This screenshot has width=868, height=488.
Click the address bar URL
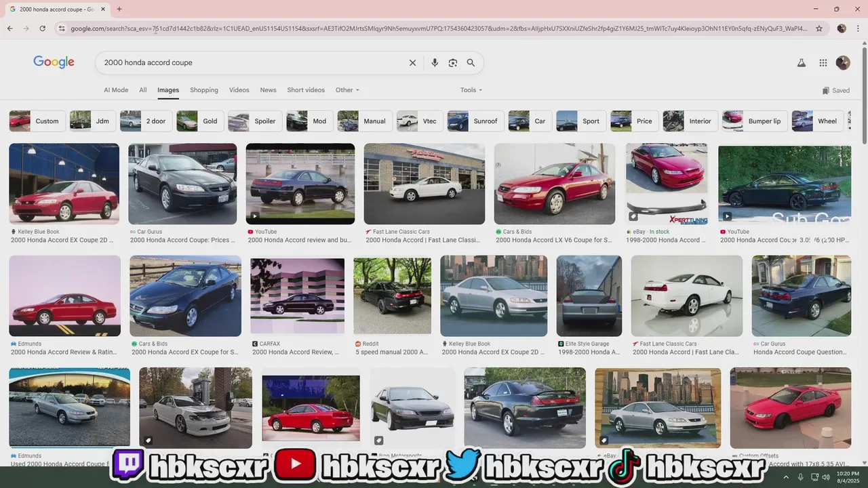point(437,28)
